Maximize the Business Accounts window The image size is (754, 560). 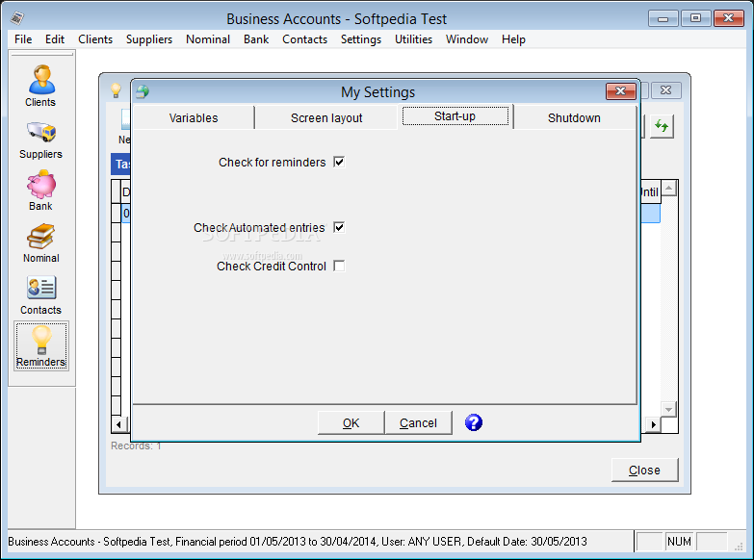[695, 18]
